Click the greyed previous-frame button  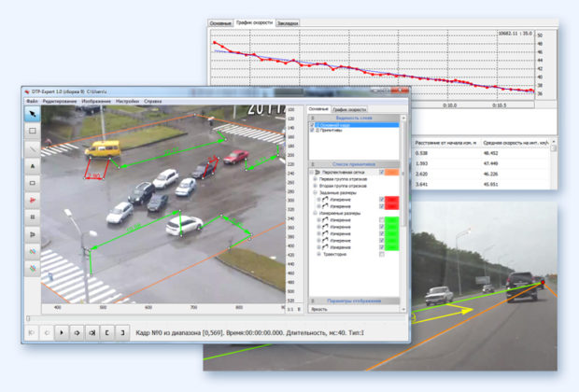[x=47, y=333]
